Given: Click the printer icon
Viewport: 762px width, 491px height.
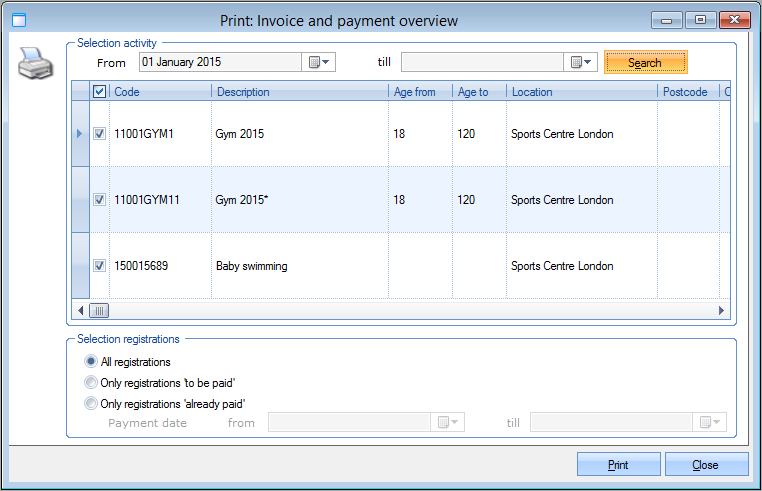Looking at the screenshot, I should (x=35, y=68).
